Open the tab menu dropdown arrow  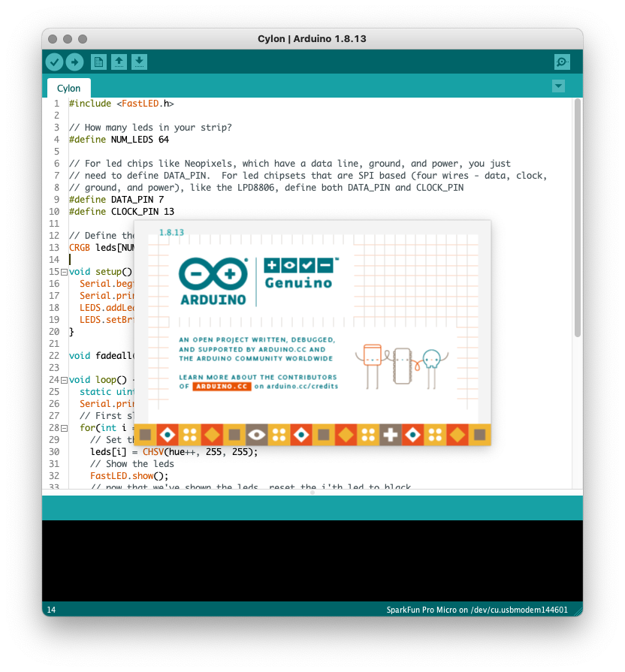(558, 86)
